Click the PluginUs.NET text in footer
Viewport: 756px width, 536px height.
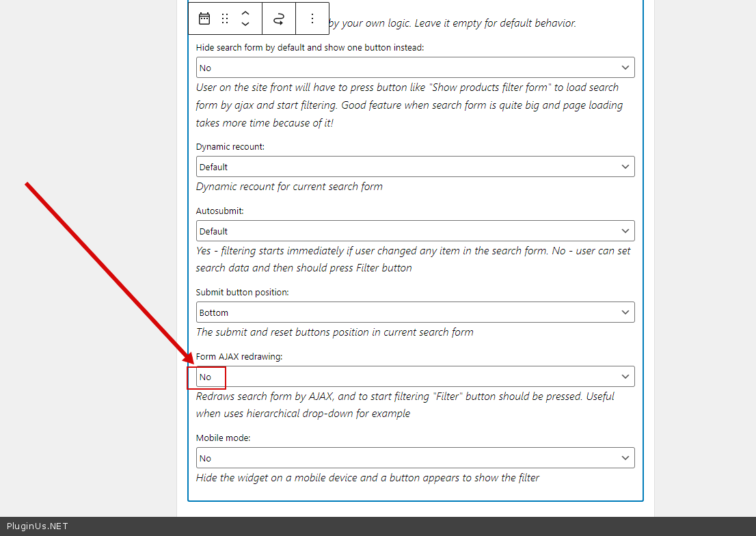(x=37, y=526)
